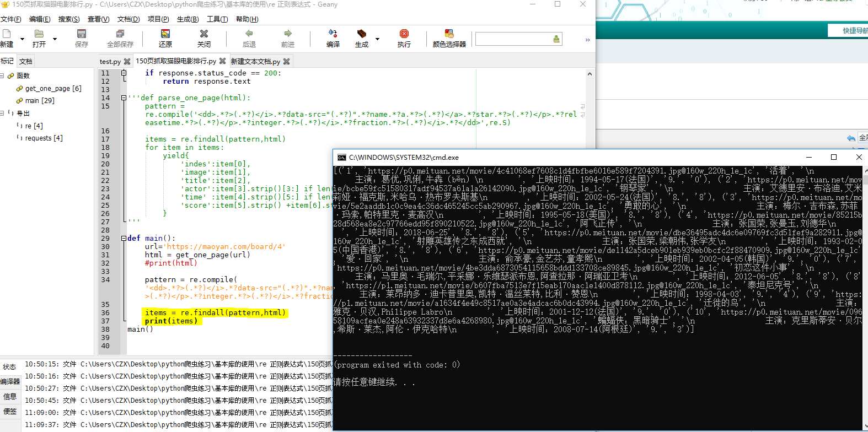Viewport: 868px width, 432px height.
Task: Expand the toolbar overflow chevron
Action: pos(587,40)
